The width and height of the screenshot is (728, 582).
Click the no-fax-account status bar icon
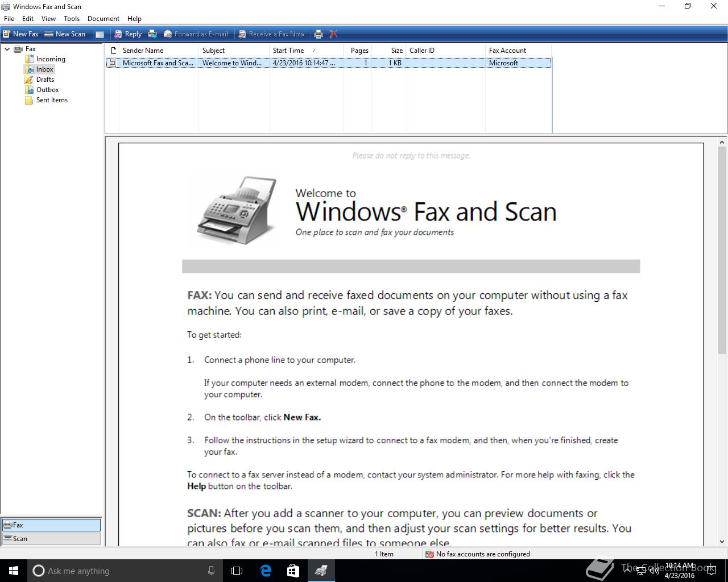(x=429, y=554)
